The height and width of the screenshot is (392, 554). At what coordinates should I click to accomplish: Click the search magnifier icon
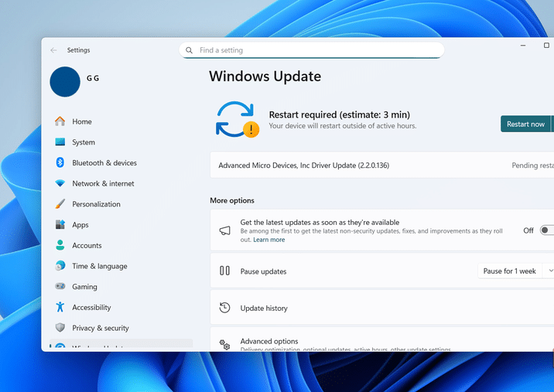[189, 50]
